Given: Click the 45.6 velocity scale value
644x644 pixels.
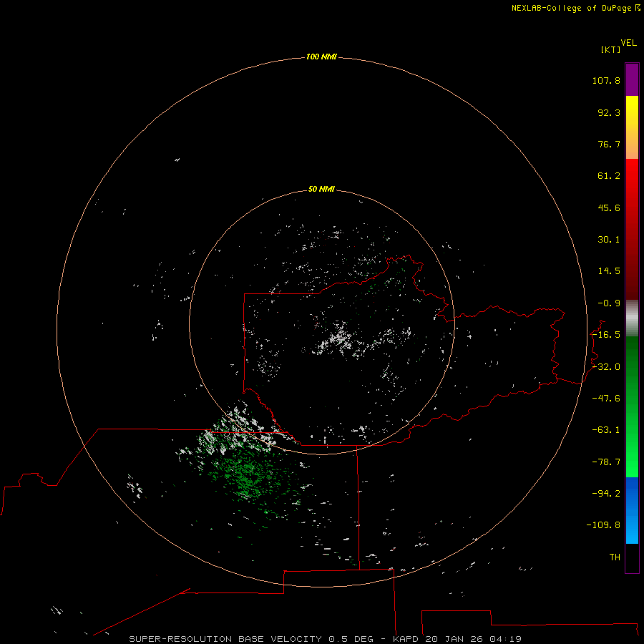Looking at the screenshot, I should click(x=609, y=208).
